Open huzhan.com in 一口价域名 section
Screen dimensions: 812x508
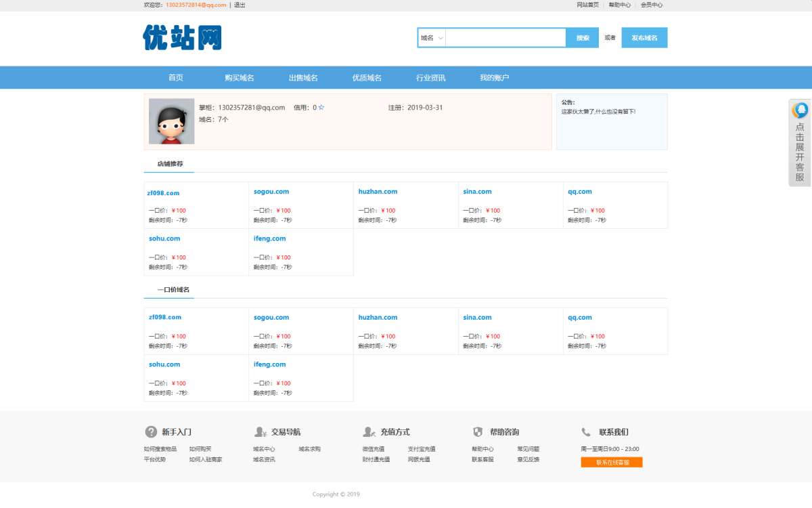(x=378, y=317)
